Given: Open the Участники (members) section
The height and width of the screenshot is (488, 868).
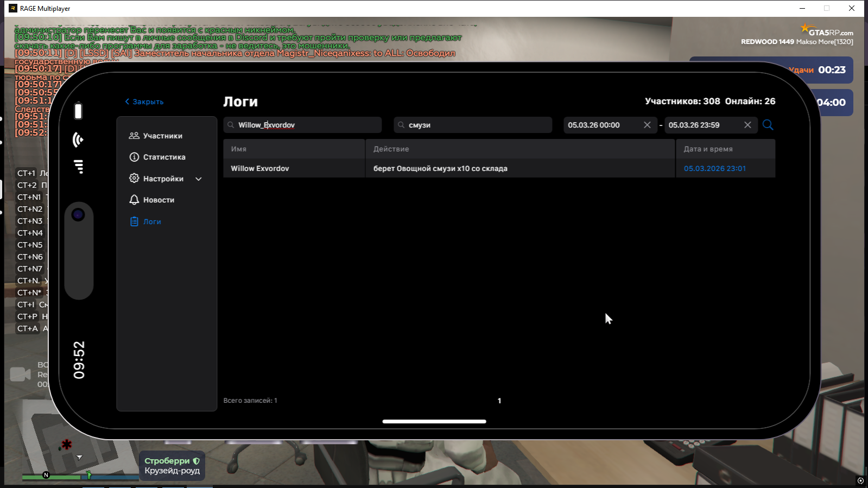Looking at the screenshot, I should (x=156, y=136).
